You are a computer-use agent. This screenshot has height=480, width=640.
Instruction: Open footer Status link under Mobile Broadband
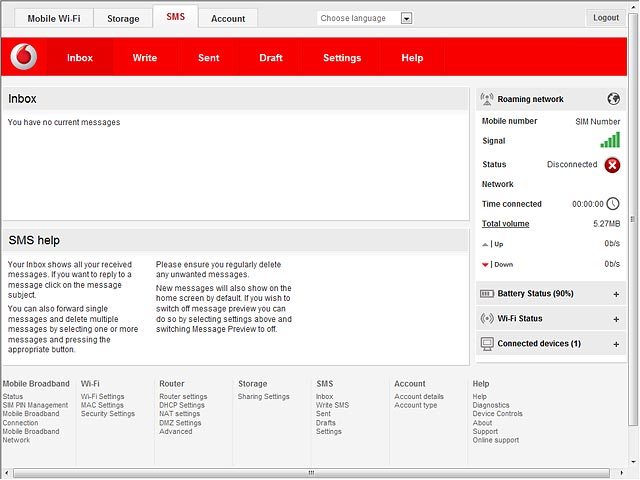coord(13,396)
